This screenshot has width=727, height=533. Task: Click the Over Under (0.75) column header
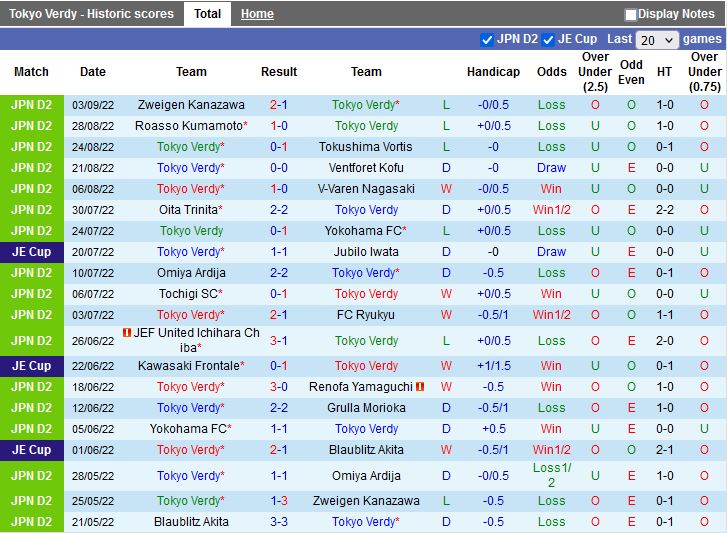(704, 72)
